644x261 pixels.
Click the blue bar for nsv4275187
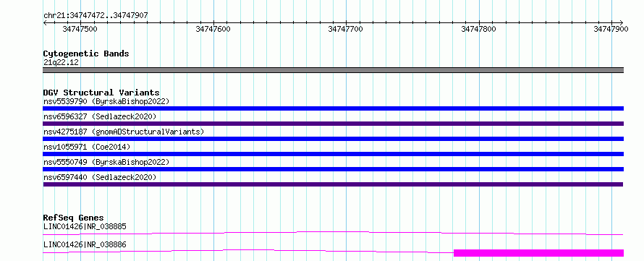333,139
